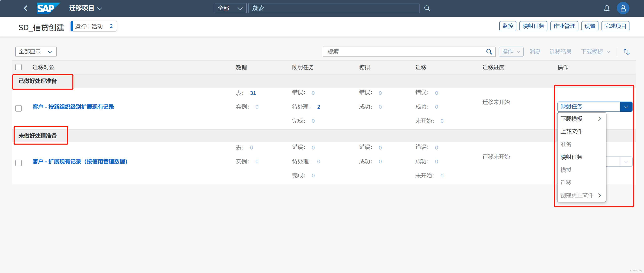
Task: Click 未做好处理准备 group header
Action: pos(38,136)
